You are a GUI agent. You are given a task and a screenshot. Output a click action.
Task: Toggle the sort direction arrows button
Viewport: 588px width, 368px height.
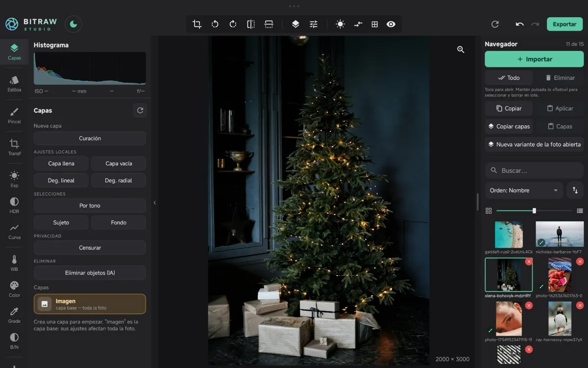point(575,190)
